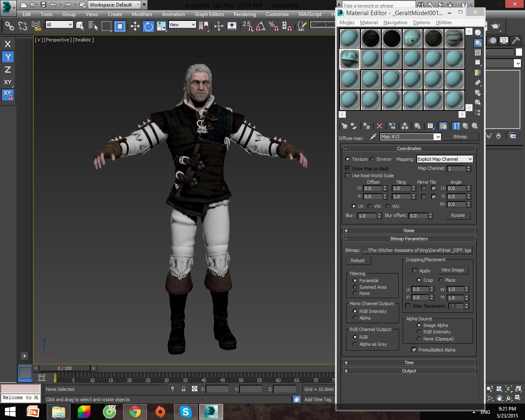Toggle the Angle Snap icon
The height and width of the screenshot is (420, 525).
(260, 26)
